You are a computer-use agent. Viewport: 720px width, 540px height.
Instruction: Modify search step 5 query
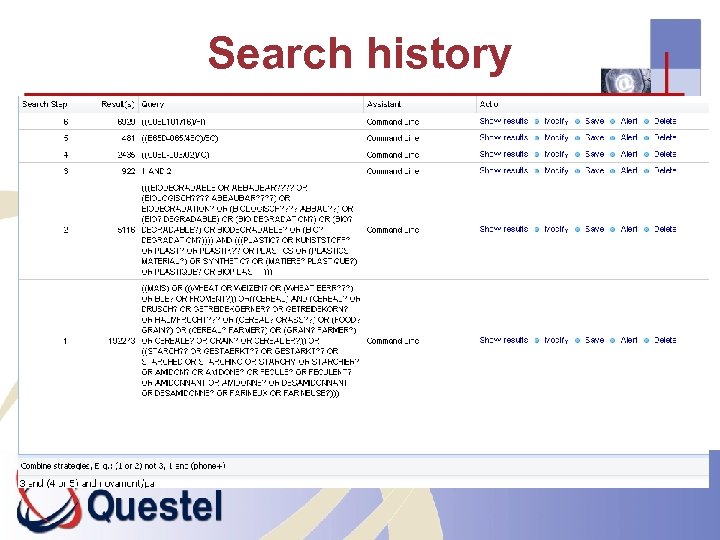pos(556,138)
